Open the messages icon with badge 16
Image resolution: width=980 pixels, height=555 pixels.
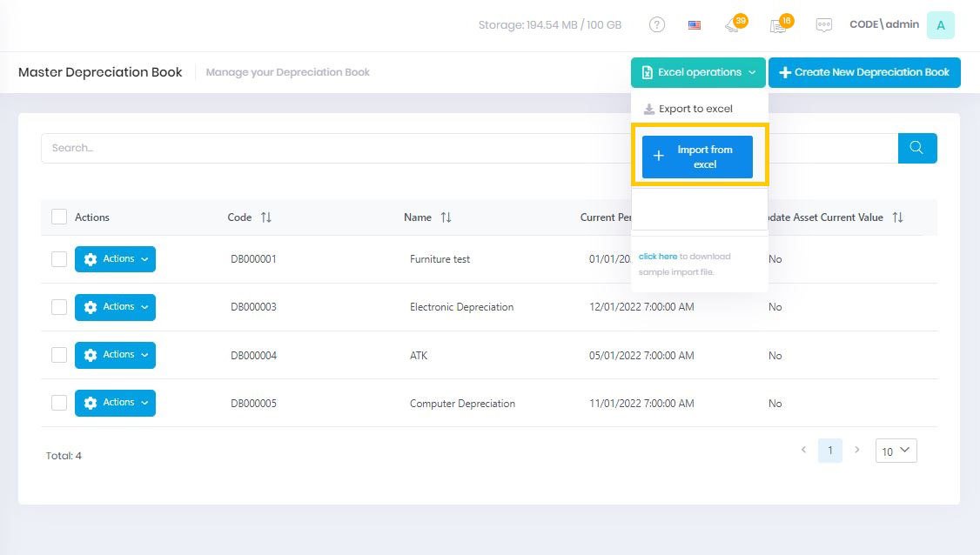(x=778, y=25)
